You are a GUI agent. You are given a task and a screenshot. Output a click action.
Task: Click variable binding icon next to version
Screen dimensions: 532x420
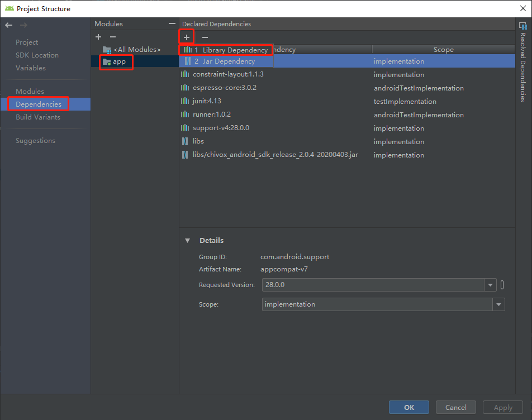tap(502, 285)
